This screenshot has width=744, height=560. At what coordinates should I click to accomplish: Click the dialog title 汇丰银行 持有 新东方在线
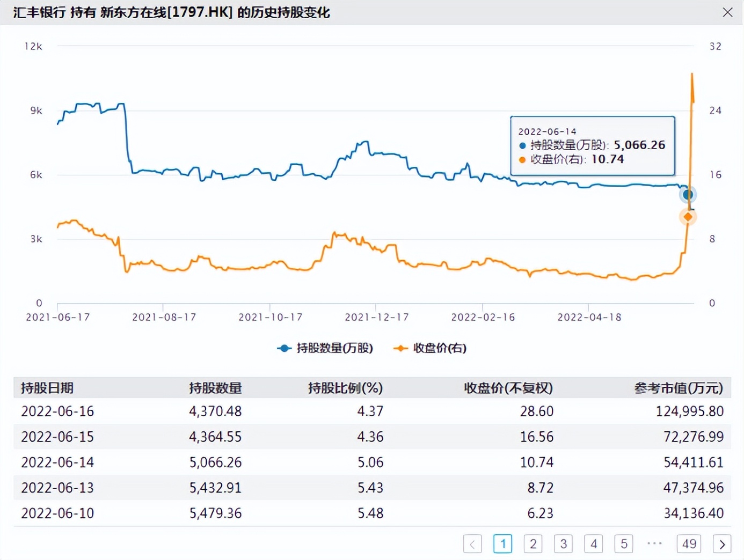171,12
